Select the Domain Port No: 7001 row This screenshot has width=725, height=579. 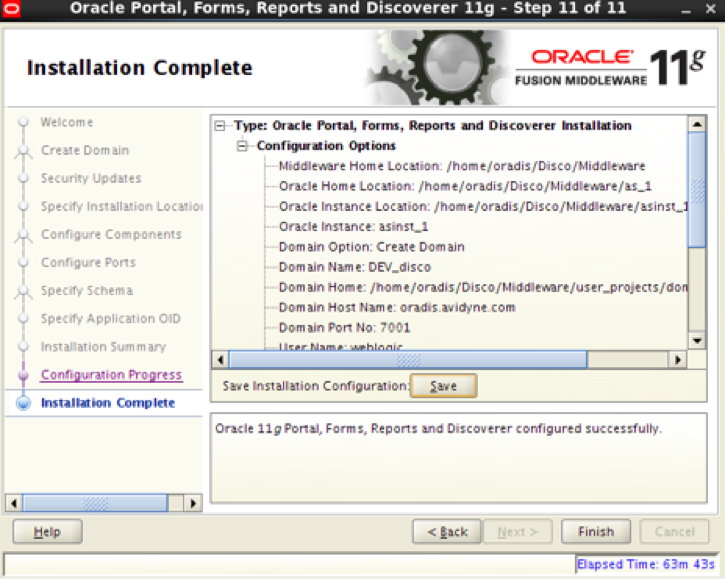pyautogui.click(x=344, y=328)
